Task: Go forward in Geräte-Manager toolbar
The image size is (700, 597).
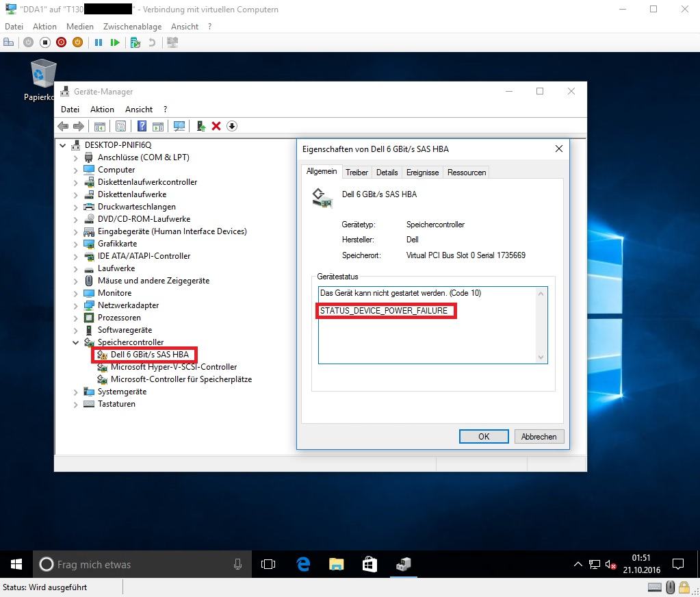Action: (79, 127)
